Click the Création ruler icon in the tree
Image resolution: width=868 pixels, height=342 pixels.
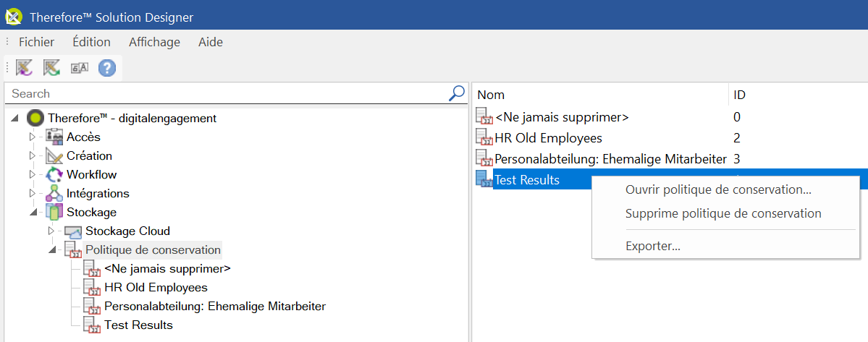(54, 155)
